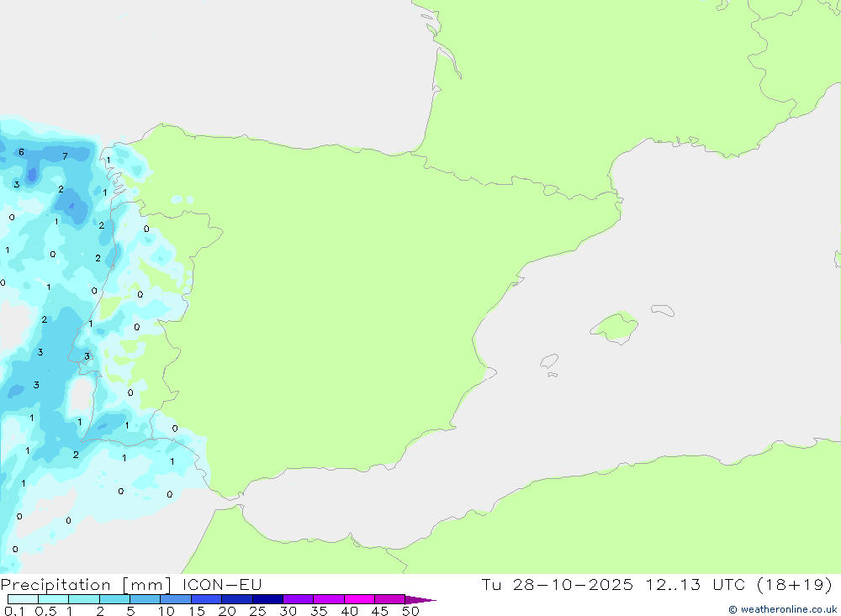Click the legend label '20'
Viewport: 841px width, 616px height.
[227, 611]
